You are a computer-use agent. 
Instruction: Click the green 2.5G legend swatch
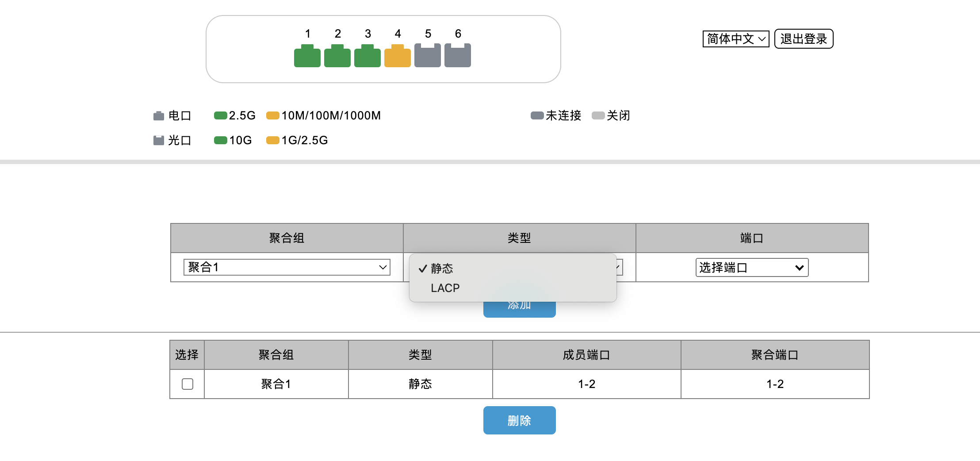coord(221,115)
